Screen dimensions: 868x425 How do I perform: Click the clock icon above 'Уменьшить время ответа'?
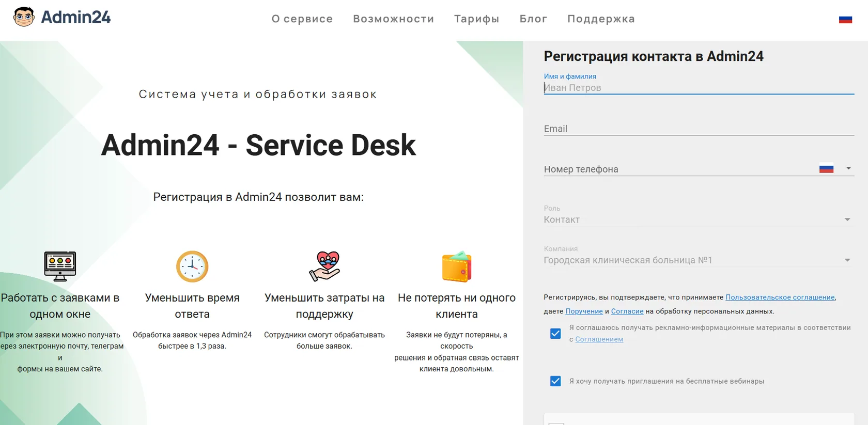click(192, 266)
